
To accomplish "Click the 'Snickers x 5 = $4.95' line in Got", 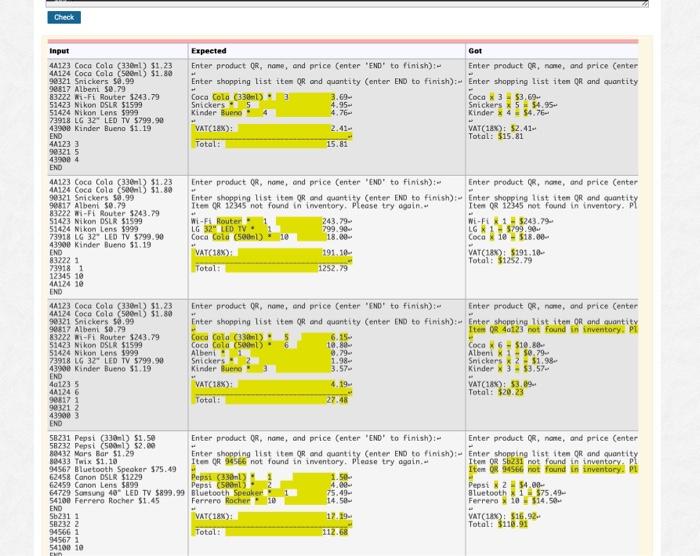I will pyautogui.click(x=512, y=105).
